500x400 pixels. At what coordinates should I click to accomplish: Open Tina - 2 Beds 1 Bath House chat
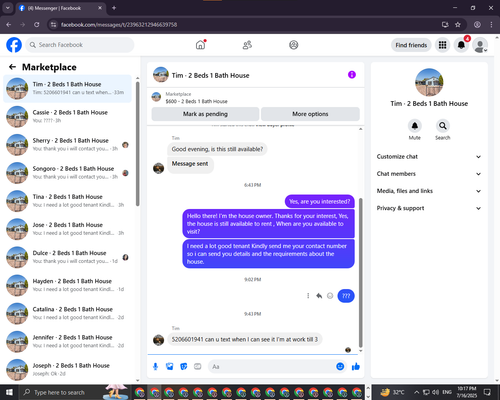coord(67,201)
